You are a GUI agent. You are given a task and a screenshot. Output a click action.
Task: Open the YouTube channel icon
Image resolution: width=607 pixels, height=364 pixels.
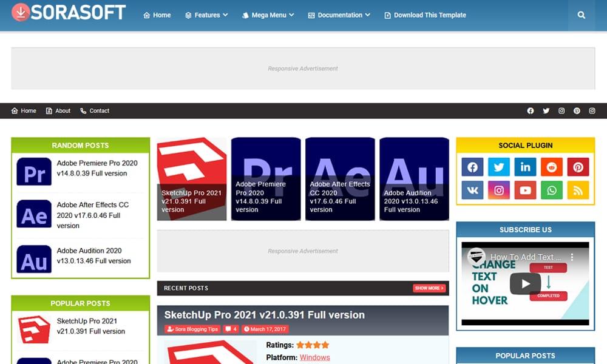[525, 190]
